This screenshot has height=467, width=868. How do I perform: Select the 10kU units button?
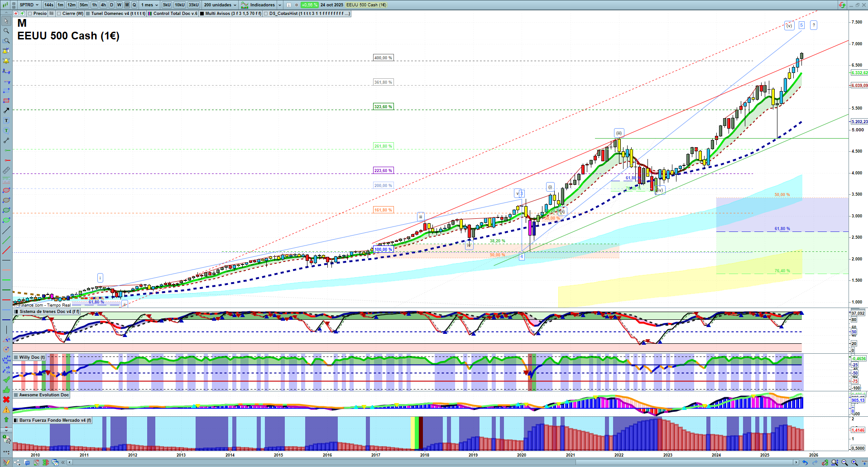[180, 5]
